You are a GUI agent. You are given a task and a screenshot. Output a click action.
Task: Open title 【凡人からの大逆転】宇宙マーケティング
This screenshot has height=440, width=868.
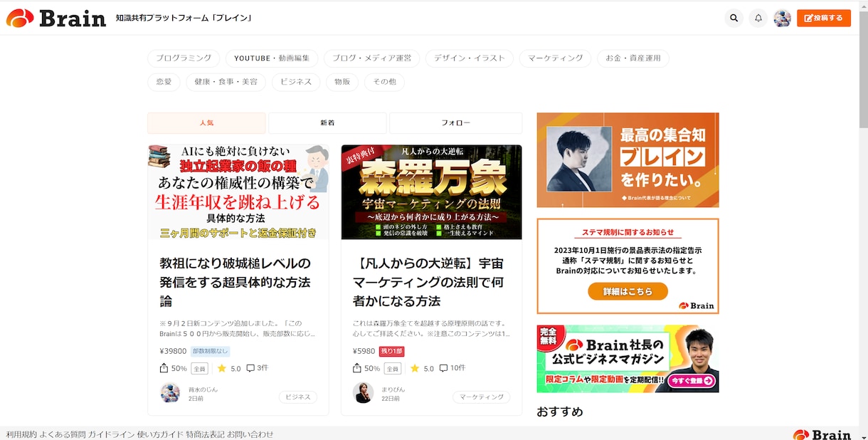428,282
